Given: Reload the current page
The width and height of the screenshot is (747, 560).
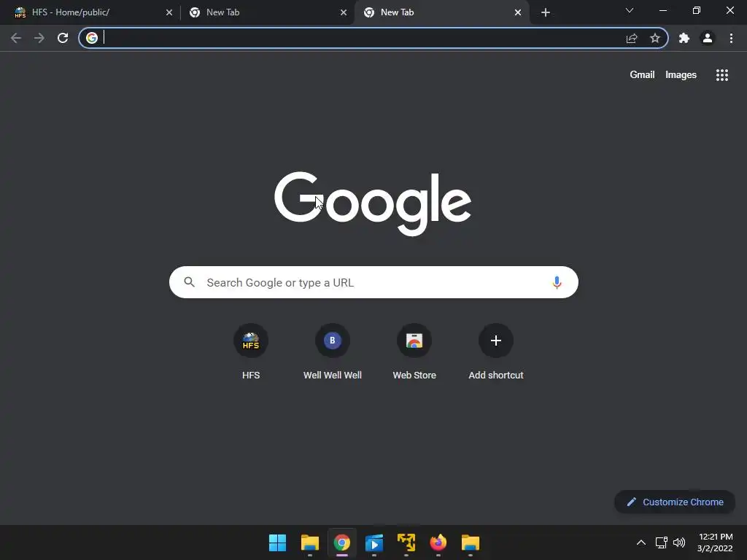Looking at the screenshot, I should click(x=63, y=38).
